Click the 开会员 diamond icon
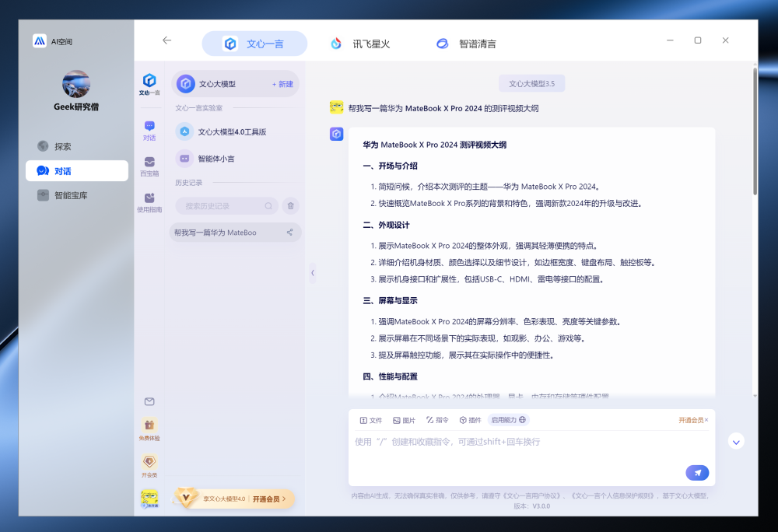Screen dimensions: 778x532 (149, 466)
